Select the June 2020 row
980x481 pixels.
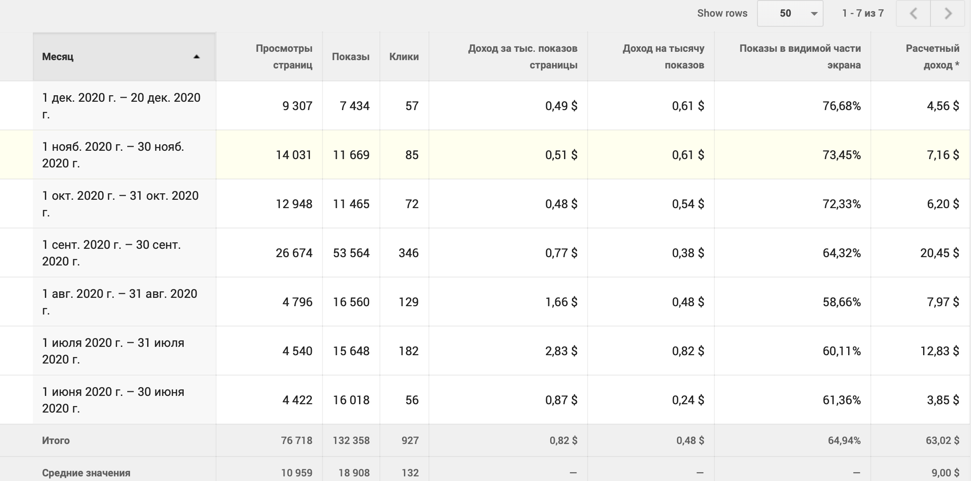click(x=113, y=400)
